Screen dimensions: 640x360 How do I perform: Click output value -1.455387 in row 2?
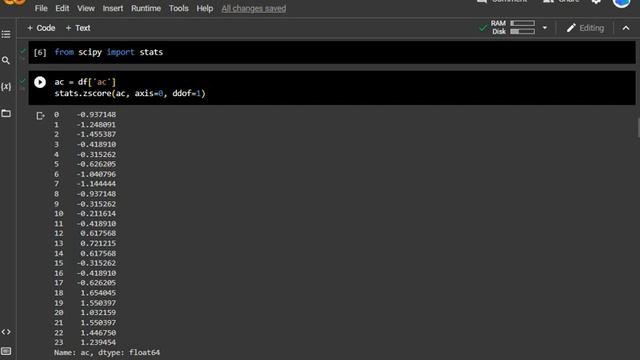click(96, 134)
